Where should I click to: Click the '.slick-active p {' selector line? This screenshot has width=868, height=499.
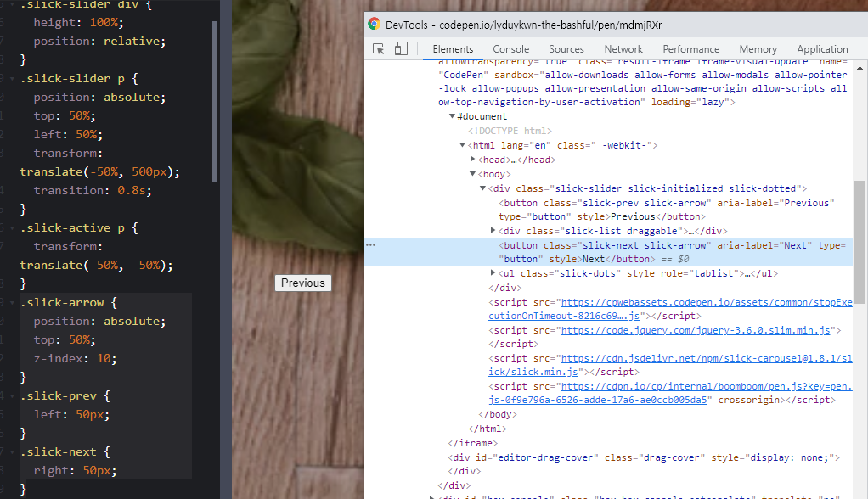(x=79, y=228)
